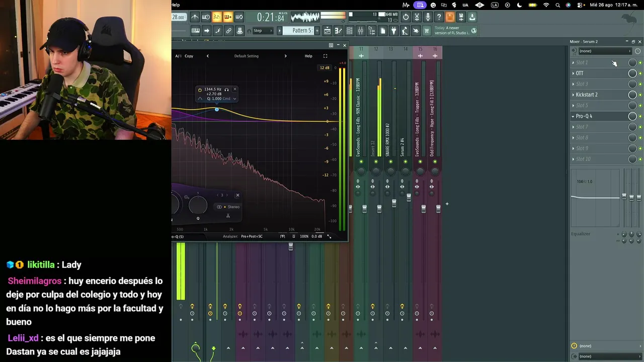Open the audio editor scissors icon
Viewport: 644px width, 362px height.
(417, 17)
